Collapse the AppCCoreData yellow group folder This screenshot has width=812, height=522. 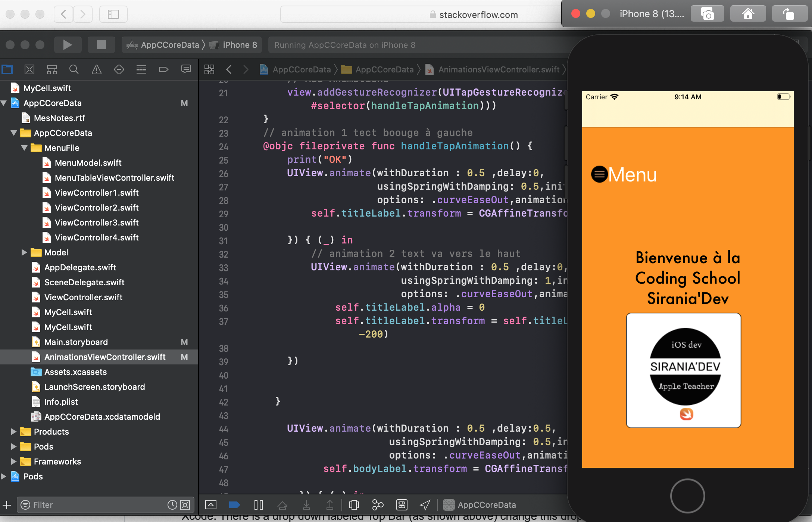tap(14, 133)
